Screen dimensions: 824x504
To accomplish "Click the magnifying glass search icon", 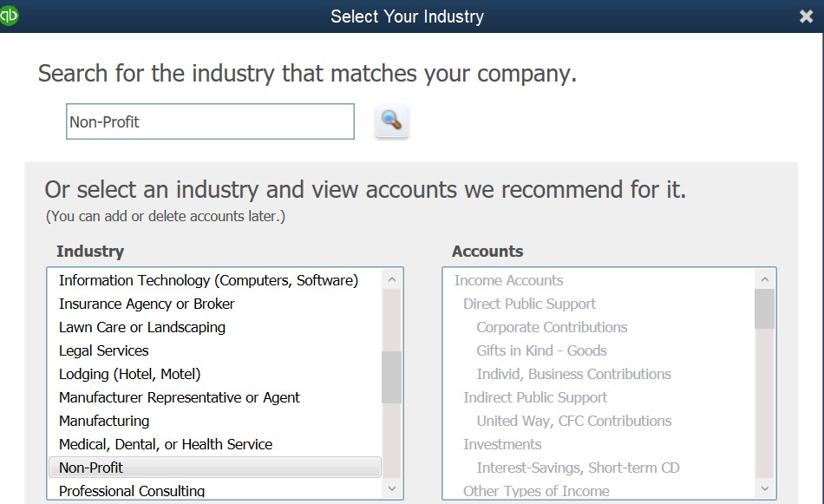I will click(392, 121).
